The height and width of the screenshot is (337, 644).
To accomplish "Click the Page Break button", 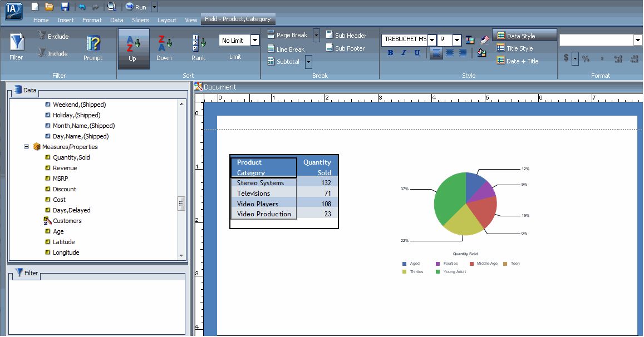I will [288, 35].
